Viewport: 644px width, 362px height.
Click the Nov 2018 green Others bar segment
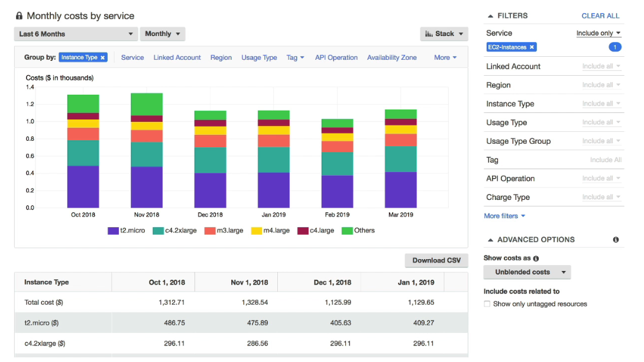click(x=147, y=104)
